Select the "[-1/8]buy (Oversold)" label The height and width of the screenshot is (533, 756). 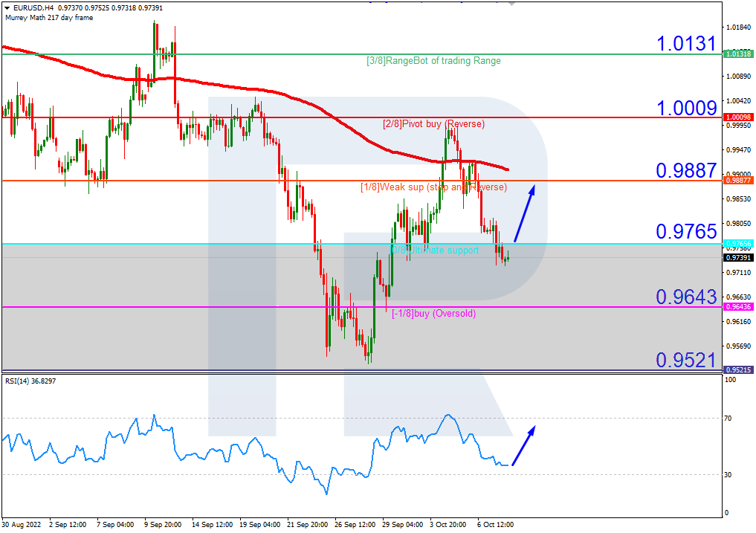[433, 314]
